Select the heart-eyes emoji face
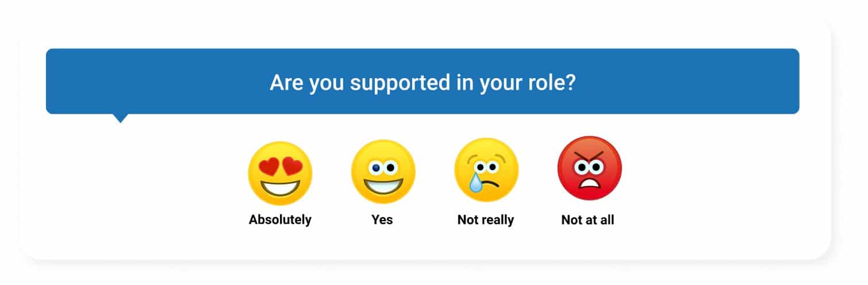 click(x=280, y=174)
